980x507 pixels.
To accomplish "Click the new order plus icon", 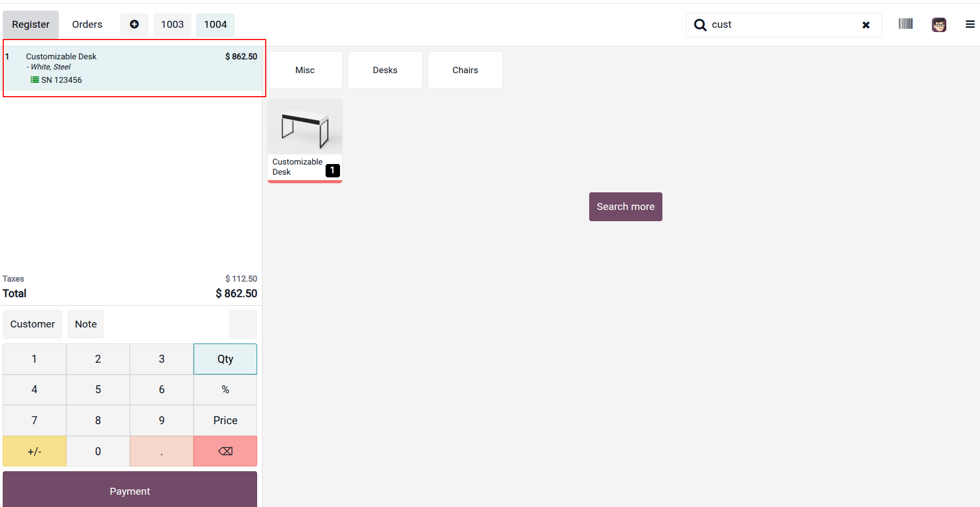I will tap(134, 25).
